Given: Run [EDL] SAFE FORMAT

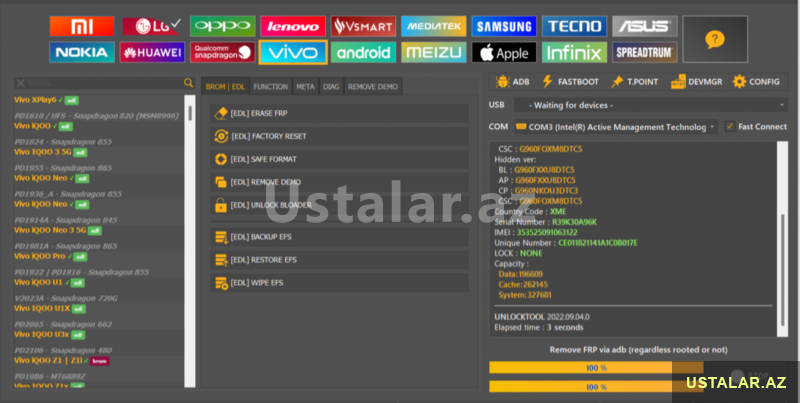Looking at the screenshot, I should pos(339,159).
